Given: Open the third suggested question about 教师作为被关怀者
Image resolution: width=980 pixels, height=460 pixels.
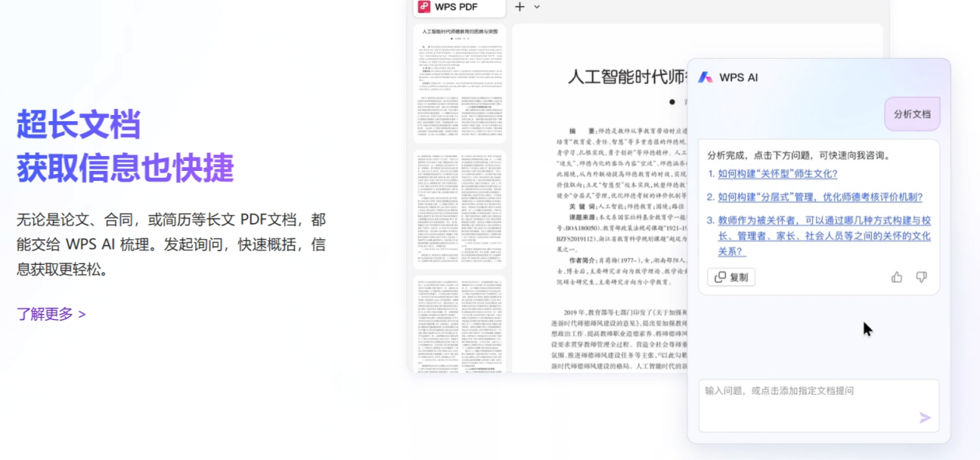Looking at the screenshot, I should tap(824, 235).
